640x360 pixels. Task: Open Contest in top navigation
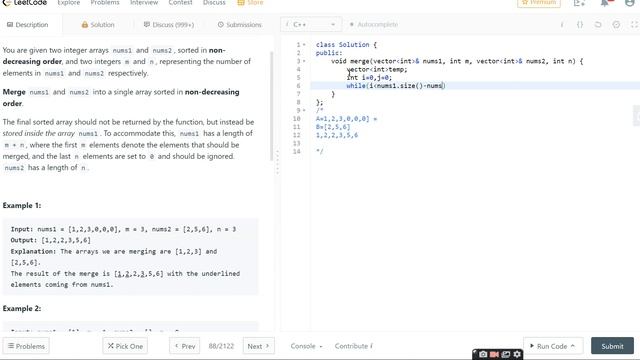coord(180,2)
